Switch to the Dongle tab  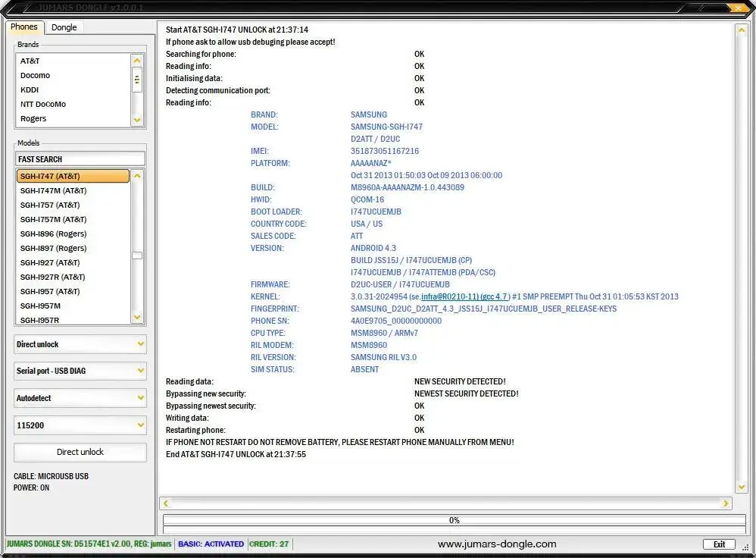tap(64, 27)
